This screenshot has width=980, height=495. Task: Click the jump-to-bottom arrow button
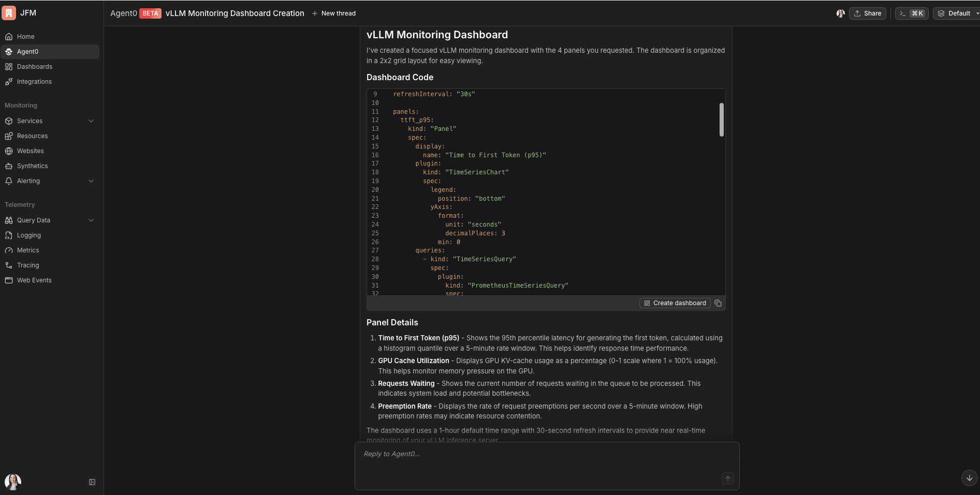[970, 478]
